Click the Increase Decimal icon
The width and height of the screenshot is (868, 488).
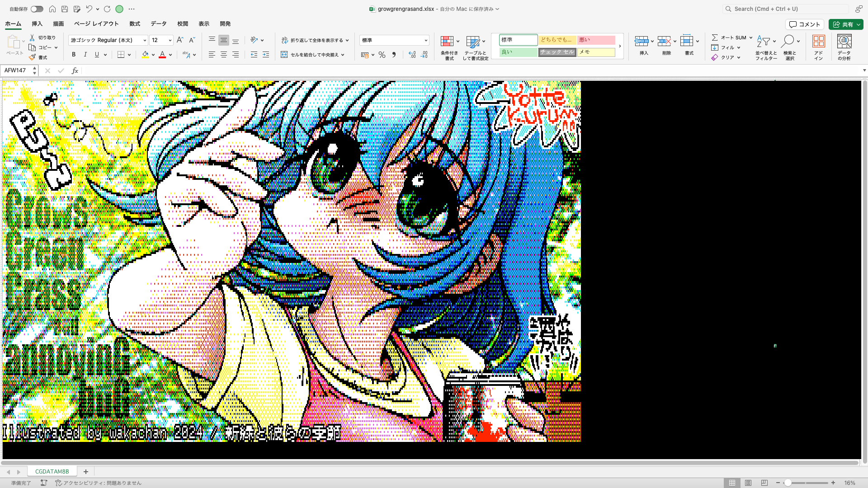coord(412,55)
